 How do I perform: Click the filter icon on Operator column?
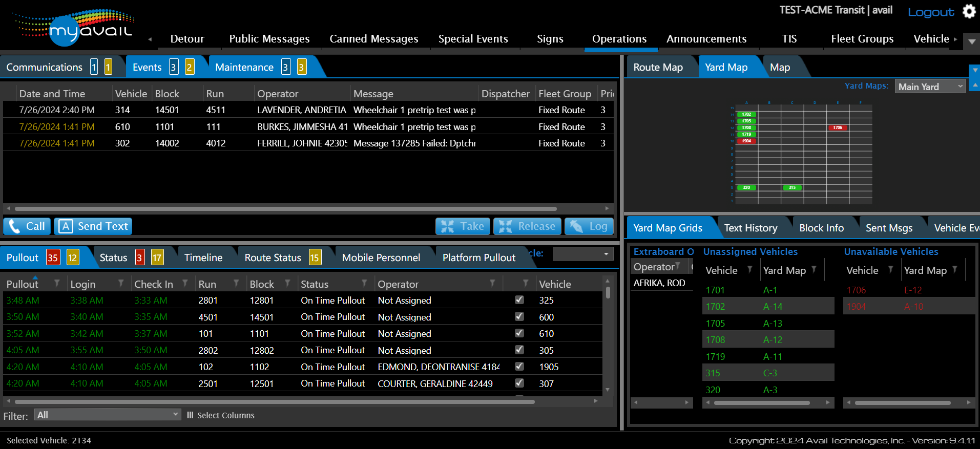(x=492, y=283)
